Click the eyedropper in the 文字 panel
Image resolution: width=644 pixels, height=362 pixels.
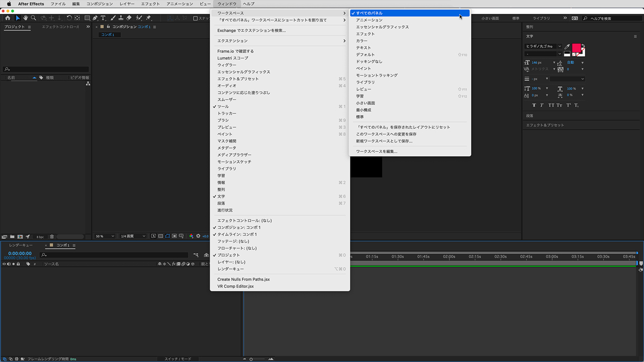(567, 47)
